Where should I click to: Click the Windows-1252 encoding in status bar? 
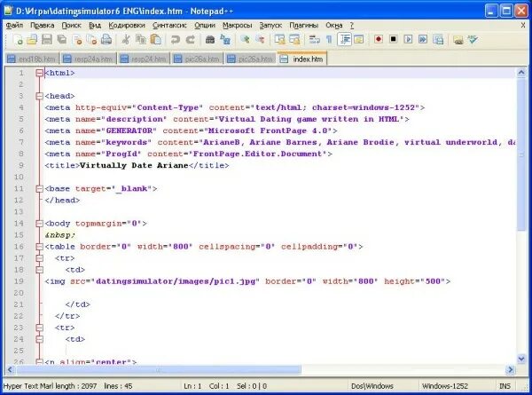pos(445,386)
